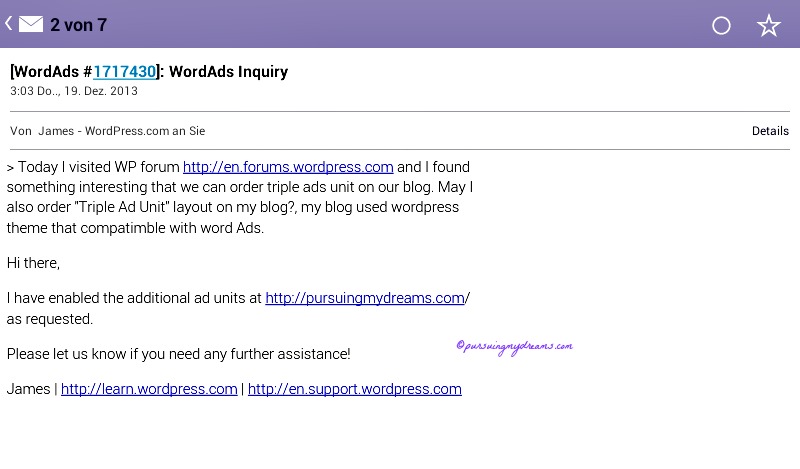Open the pursuingmydreams.com link
Screen dimensions: 800x469
365,298
